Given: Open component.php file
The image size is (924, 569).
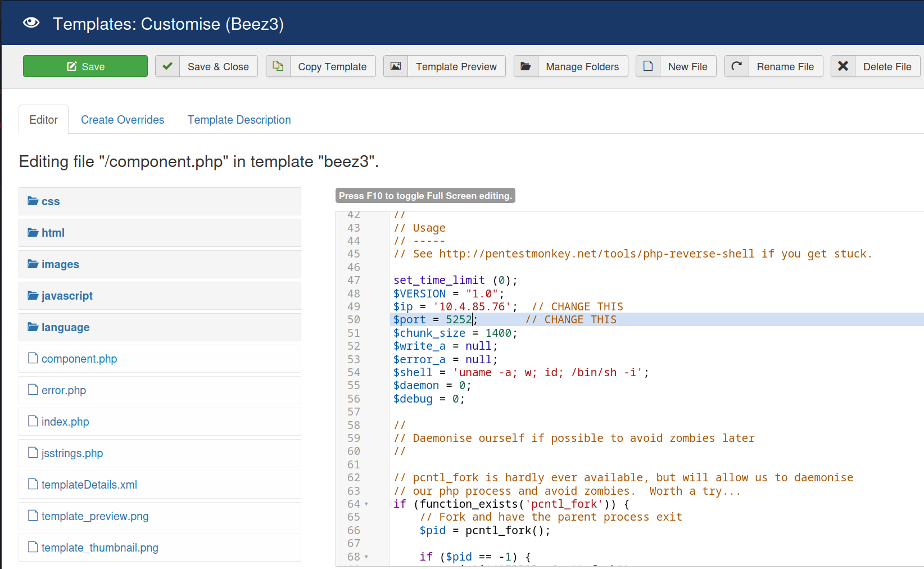Looking at the screenshot, I should [160, 359].
